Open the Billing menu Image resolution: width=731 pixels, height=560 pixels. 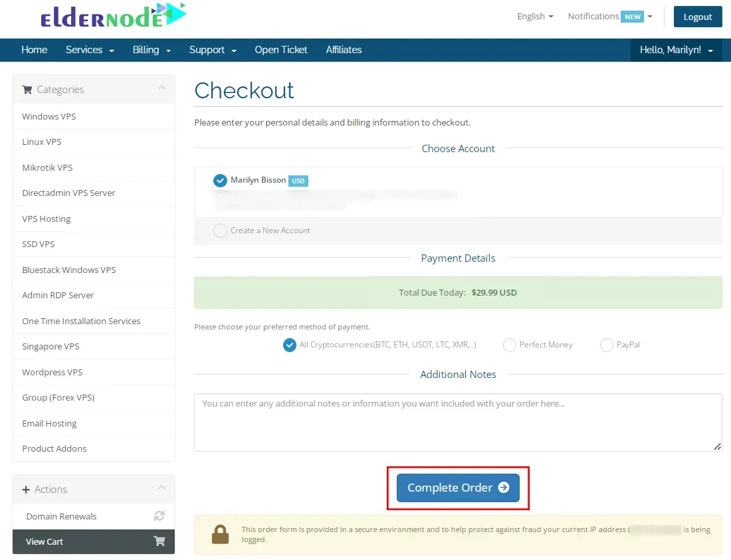pyautogui.click(x=152, y=50)
